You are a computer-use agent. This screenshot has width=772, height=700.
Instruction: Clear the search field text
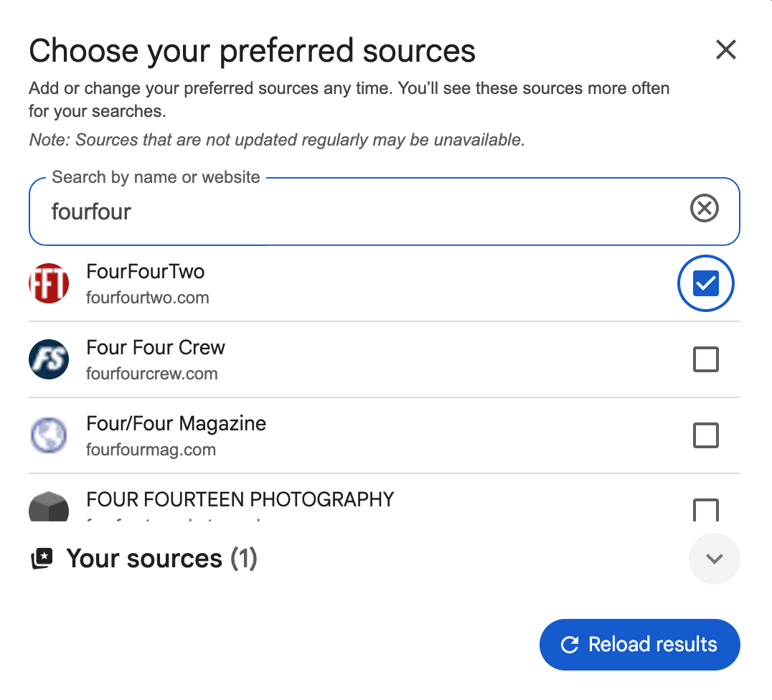(x=704, y=208)
